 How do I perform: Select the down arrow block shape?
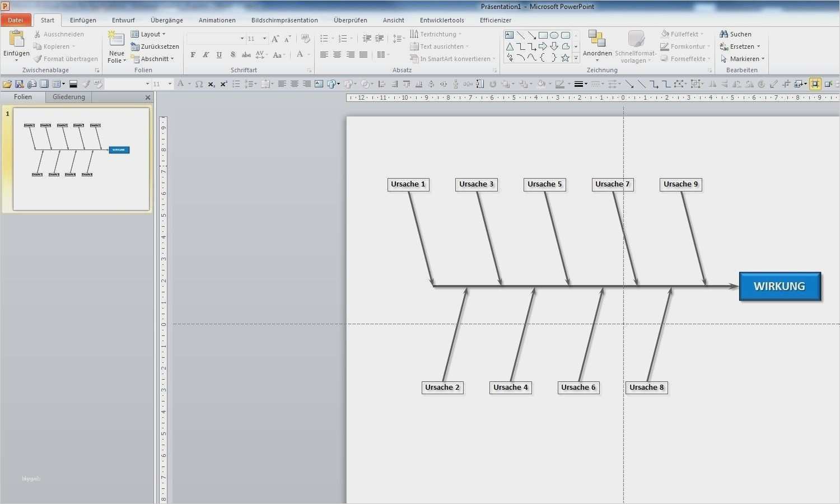[554, 46]
